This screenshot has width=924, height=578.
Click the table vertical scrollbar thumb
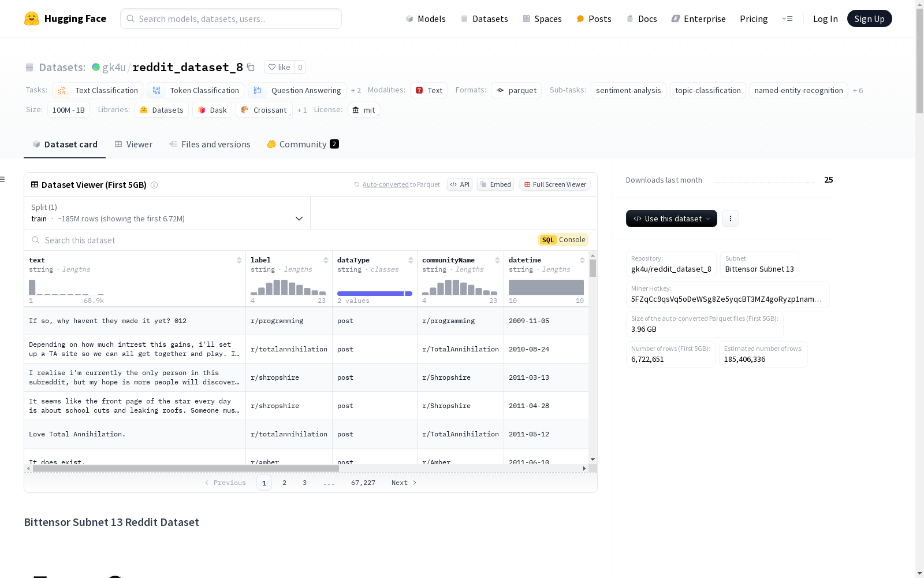tap(593, 268)
